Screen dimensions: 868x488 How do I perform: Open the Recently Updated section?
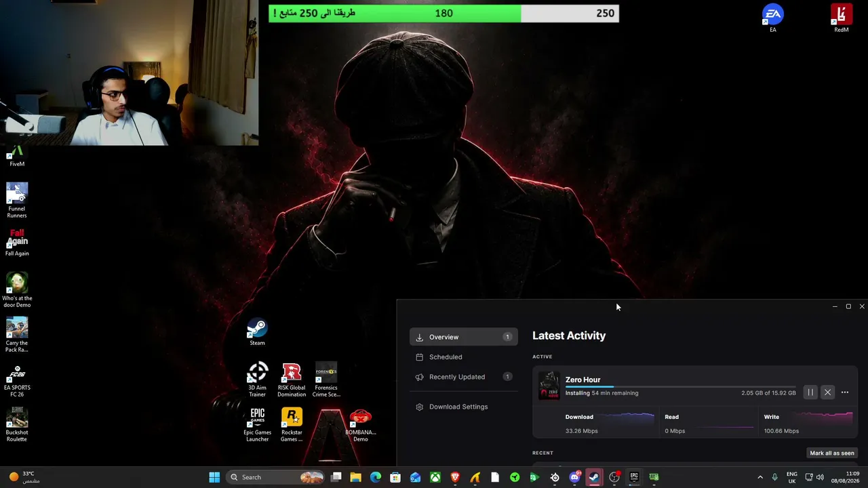[x=464, y=377]
